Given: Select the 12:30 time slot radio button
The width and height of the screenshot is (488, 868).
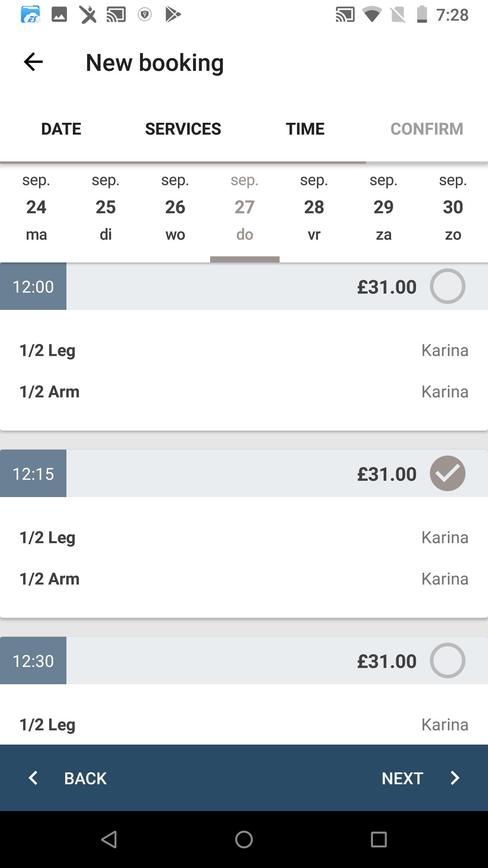Looking at the screenshot, I should [447, 660].
